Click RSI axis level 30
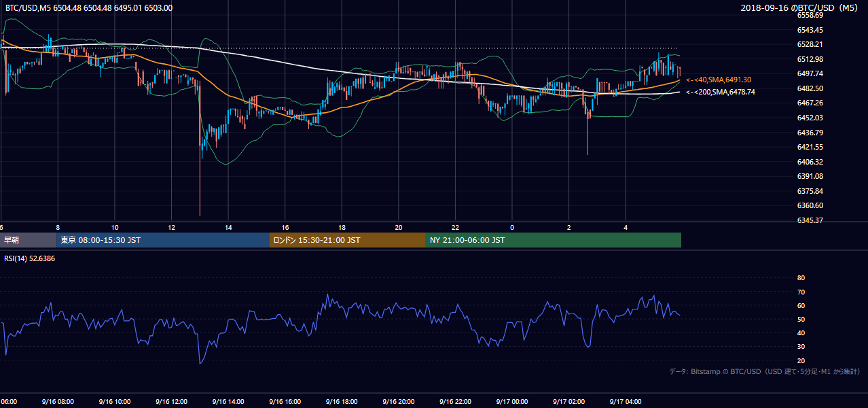The height and width of the screenshot is (408, 868). pos(801,347)
